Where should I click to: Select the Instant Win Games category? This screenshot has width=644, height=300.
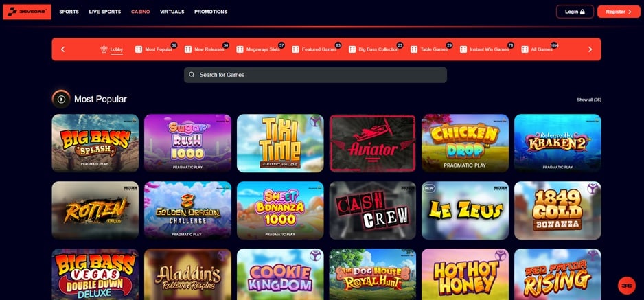pos(489,49)
